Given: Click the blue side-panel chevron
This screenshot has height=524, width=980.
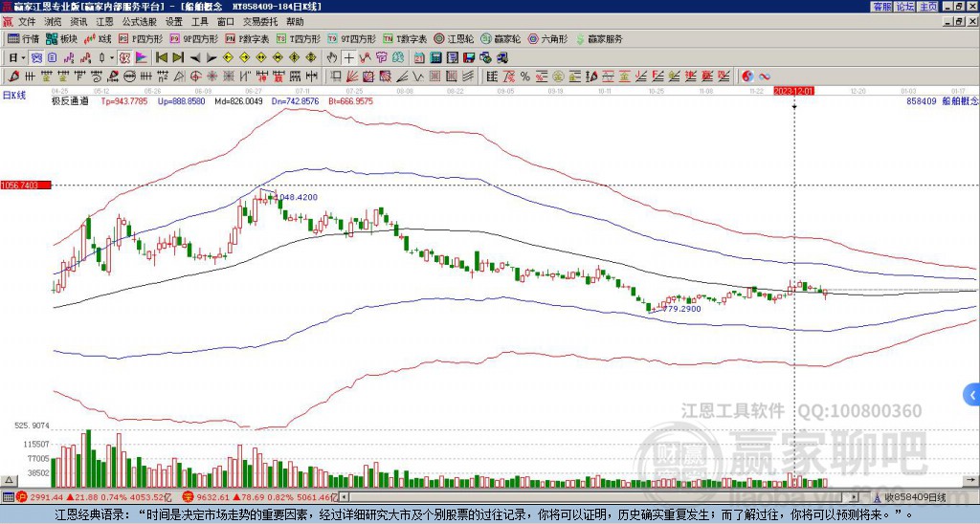Looking at the screenshot, I should (972, 395).
